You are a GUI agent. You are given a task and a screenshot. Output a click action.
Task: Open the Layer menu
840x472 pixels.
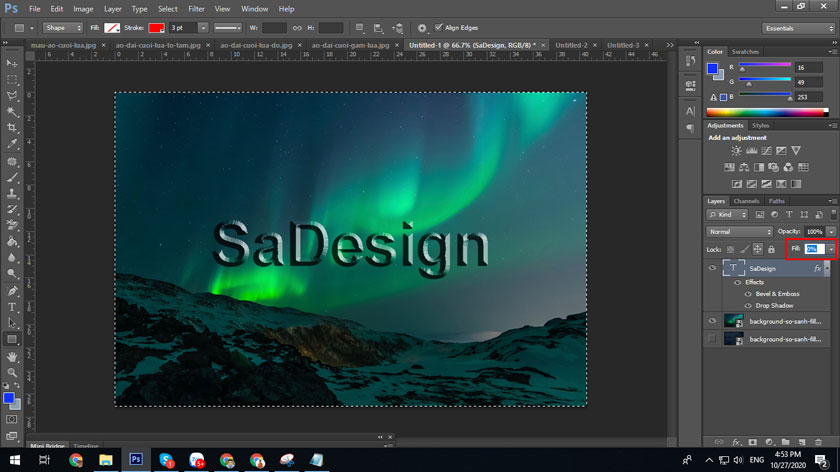[112, 9]
